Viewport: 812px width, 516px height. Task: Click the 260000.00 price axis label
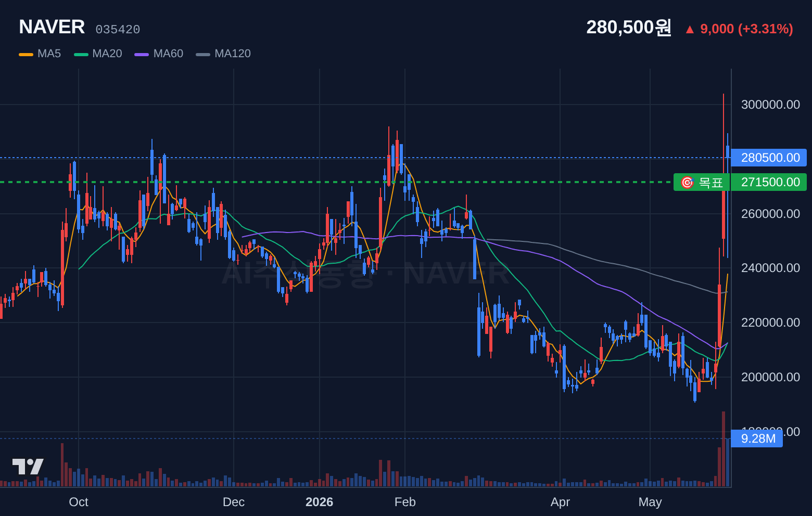770,214
